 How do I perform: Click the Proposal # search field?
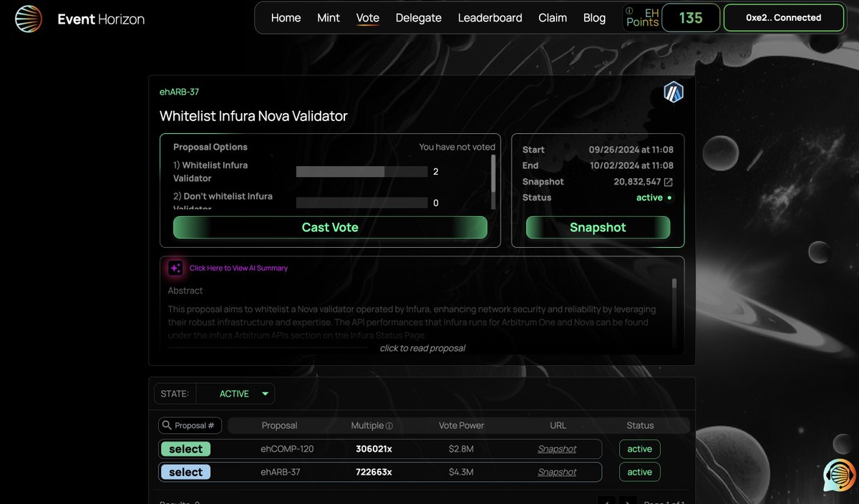click(190, 425)
